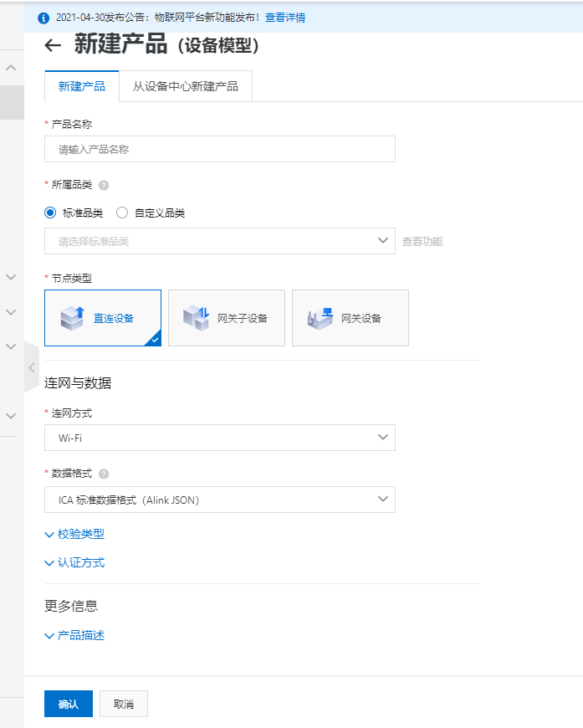The height and width of the screenshot is (728, 583).
Task: Click the 确认 button
Action: click(69, 704)
